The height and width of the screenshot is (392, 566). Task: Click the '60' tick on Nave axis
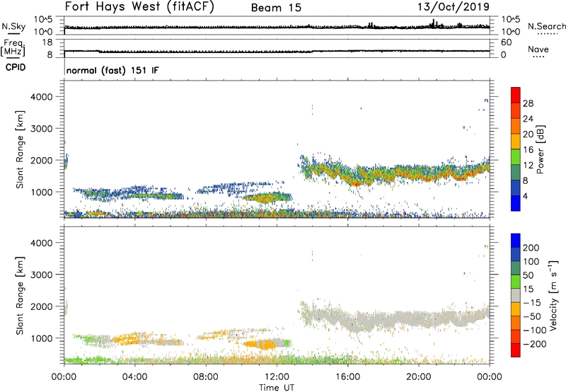coord(506,42)
